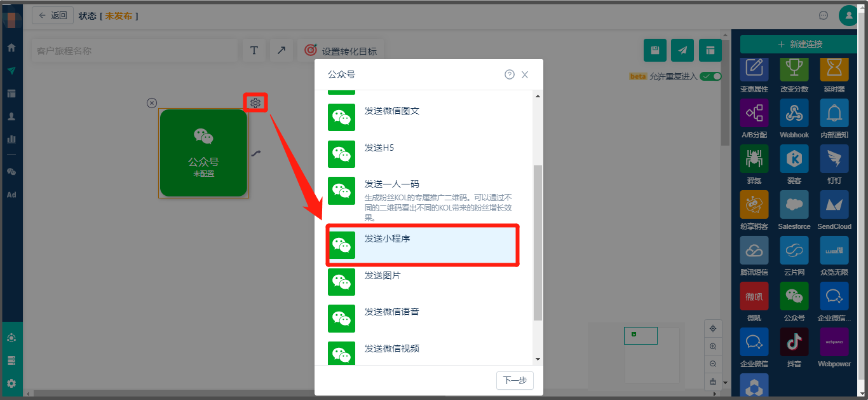
Task: Click 下一步 next button
Action: 515,380
